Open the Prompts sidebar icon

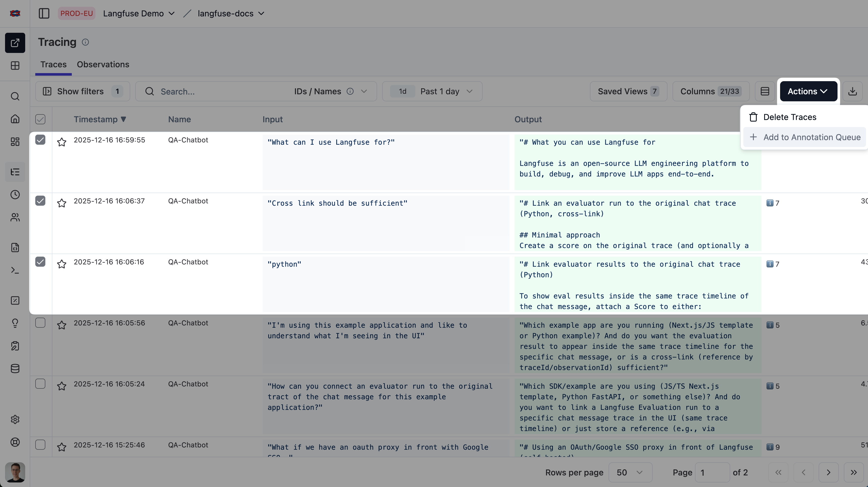15,248
